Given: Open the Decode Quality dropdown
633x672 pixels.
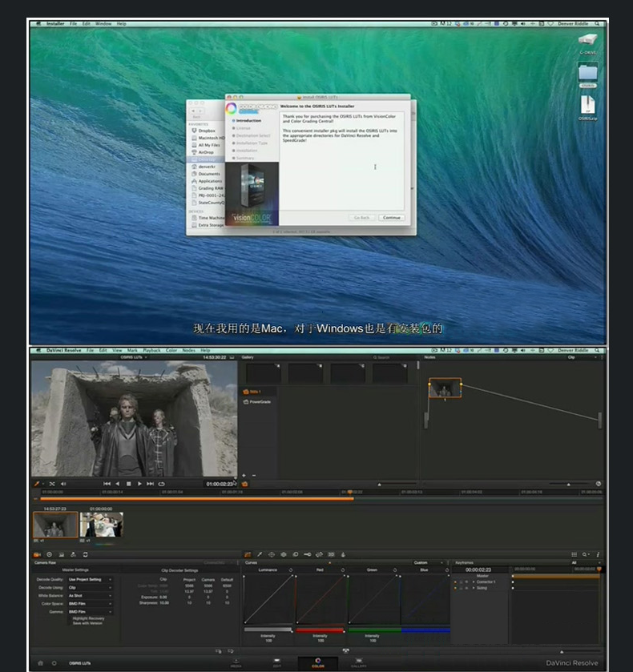Looking at the screenshot, I should 90,579.
